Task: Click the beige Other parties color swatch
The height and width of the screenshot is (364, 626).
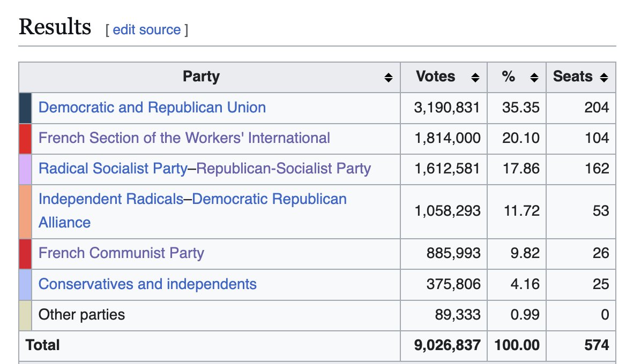Action: pyautogui.click(x=25, y=315)
